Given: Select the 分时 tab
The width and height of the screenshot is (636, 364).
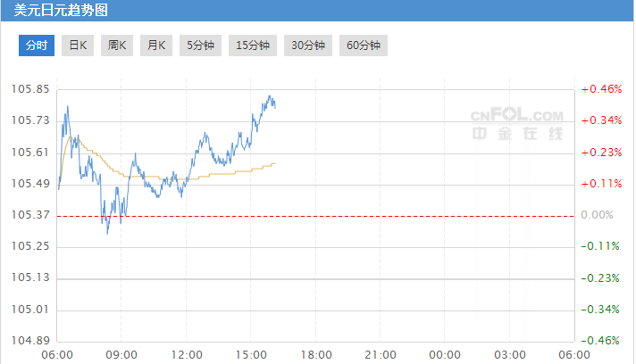Looking at the screenshot, I should 37,45.
